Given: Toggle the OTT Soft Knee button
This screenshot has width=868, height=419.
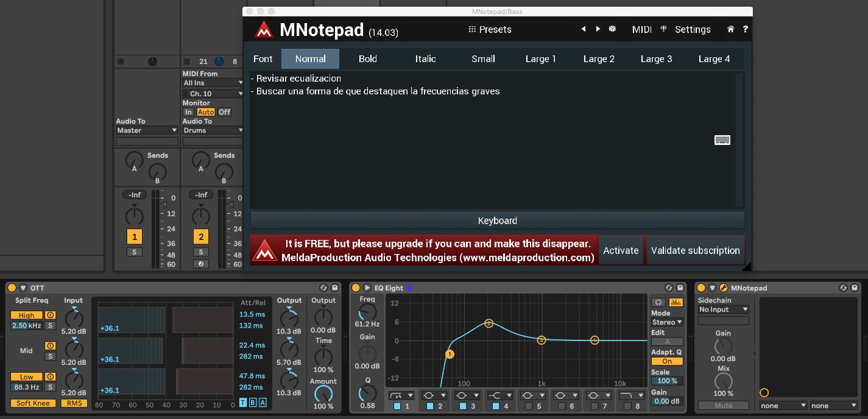Looking at the screenshot, I should pyautogui.click(x=33, y=403).
